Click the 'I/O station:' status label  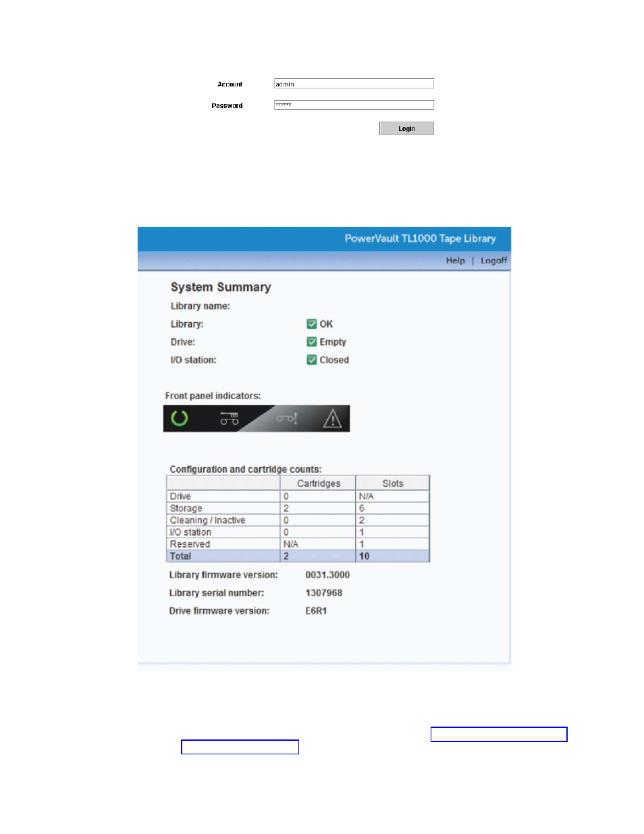click(x=194, y=360)
